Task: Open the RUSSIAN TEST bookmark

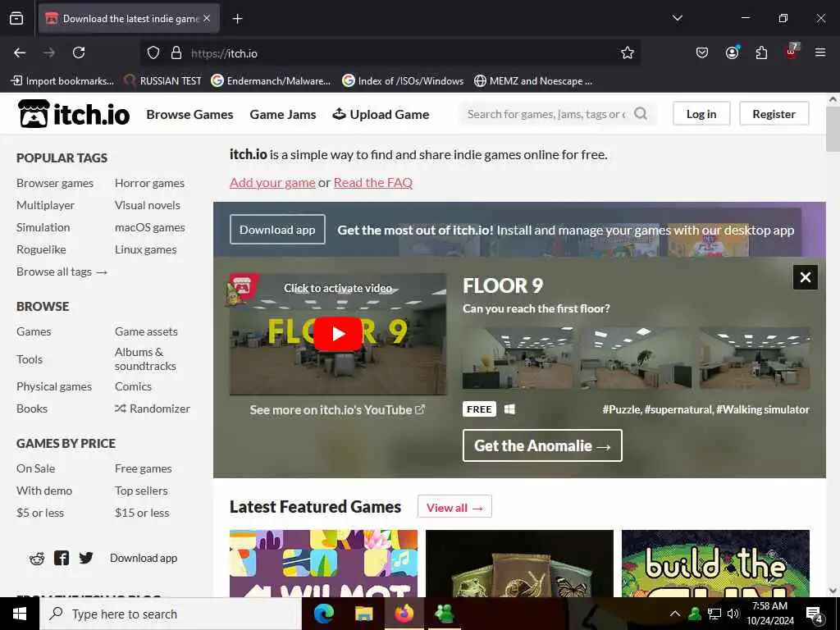Action: point(162,81)
